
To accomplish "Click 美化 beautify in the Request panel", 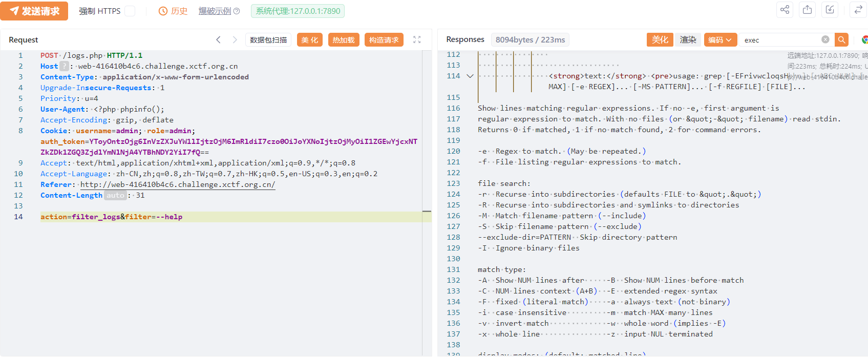I will 310,40.
